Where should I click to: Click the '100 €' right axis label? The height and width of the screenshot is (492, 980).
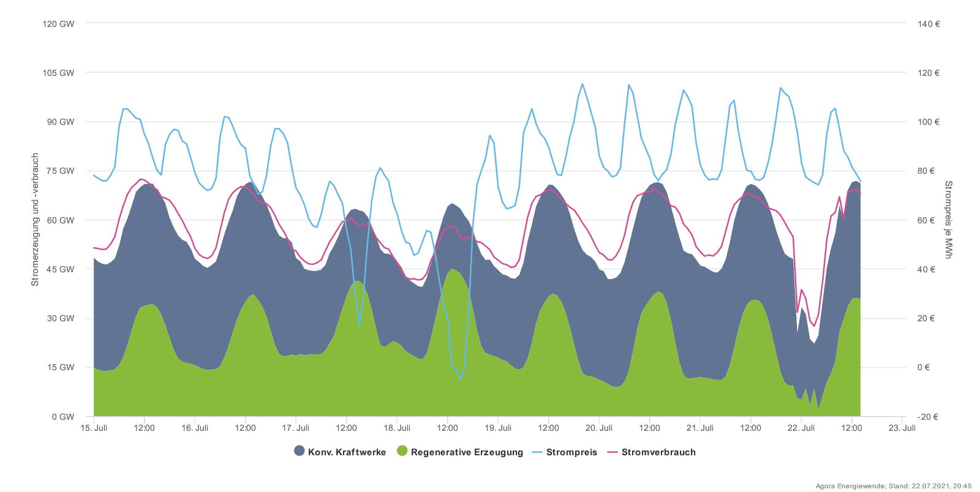(x=929, y=122)
